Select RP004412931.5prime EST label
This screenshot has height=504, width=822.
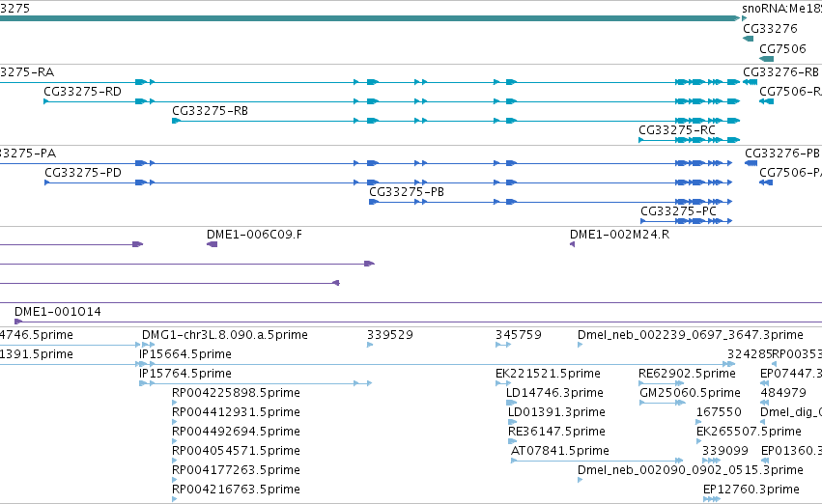236,413
